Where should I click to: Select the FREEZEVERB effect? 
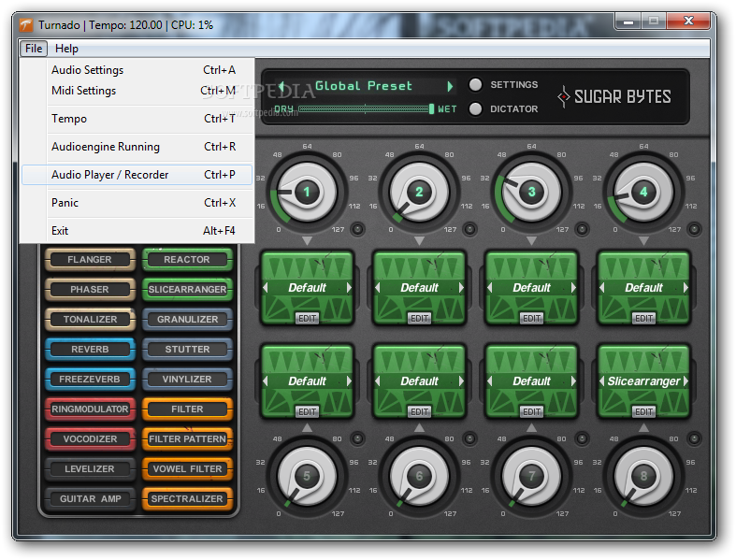tap(90, 380)
